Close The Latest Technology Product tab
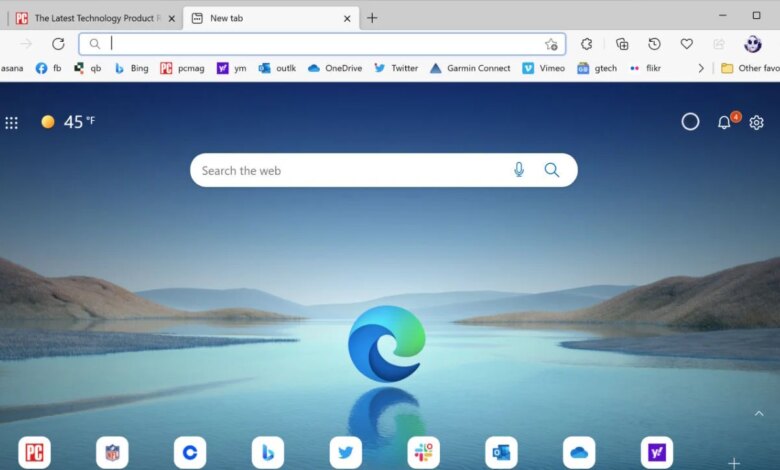780x470 pixels. (x=172, y=19)
